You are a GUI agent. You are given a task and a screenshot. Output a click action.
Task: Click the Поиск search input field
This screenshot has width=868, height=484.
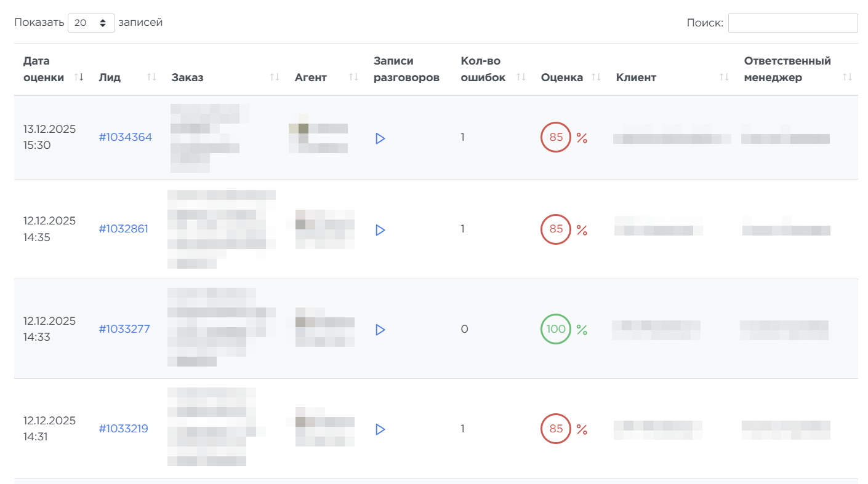click(x=792, y=23)
